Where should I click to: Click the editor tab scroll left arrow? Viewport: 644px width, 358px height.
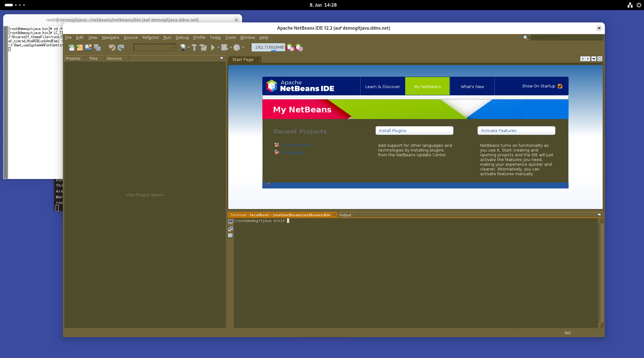[582, 59]
